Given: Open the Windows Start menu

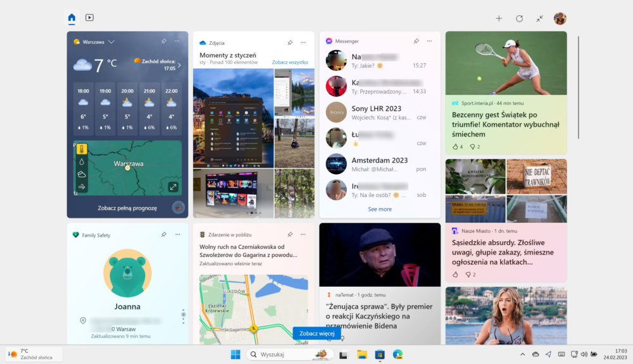Looking at the screenshot, I should coord(235,355).
